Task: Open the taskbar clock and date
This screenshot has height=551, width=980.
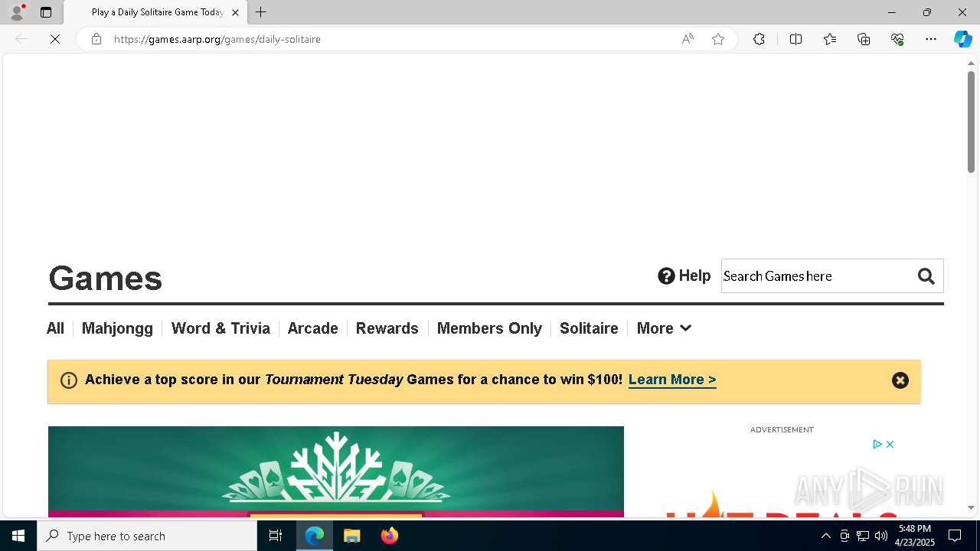Action: 915,536
